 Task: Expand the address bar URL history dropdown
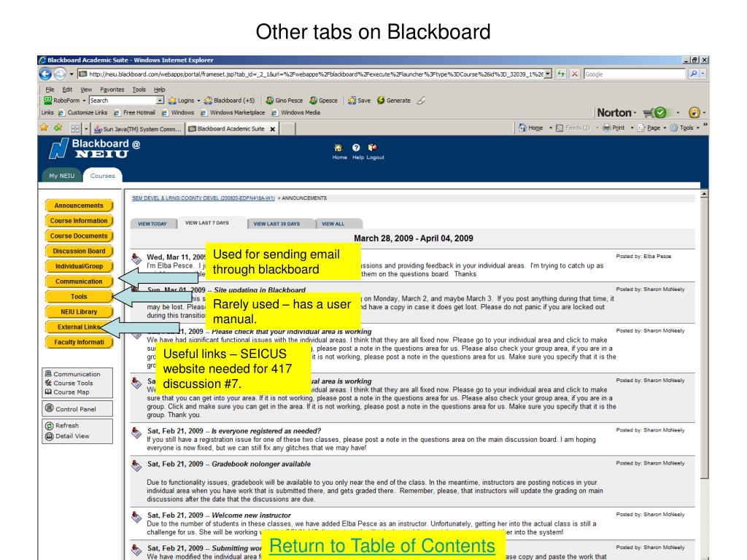tap(548, 74)
